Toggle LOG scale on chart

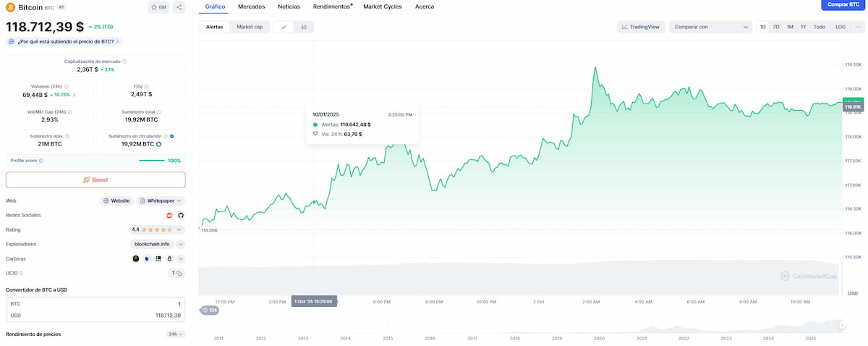coord(840,27)
